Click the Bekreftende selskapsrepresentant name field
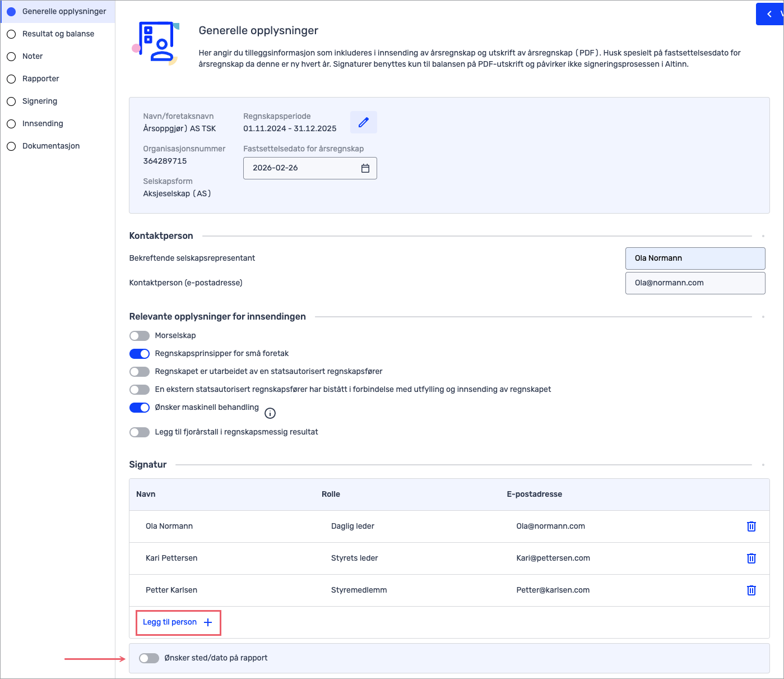Screen dimensions: 784x679 pos(695,258)
